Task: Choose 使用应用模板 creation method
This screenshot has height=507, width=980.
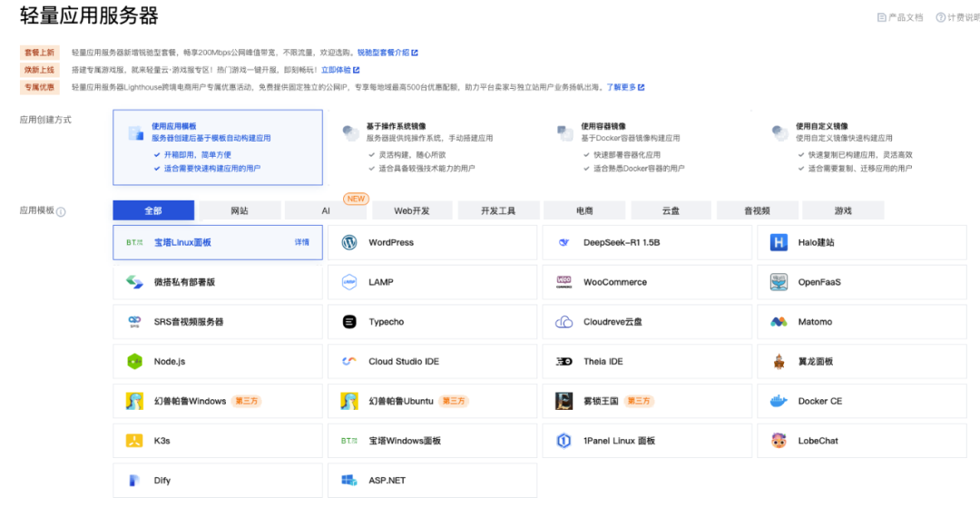Action: point(218,147)
